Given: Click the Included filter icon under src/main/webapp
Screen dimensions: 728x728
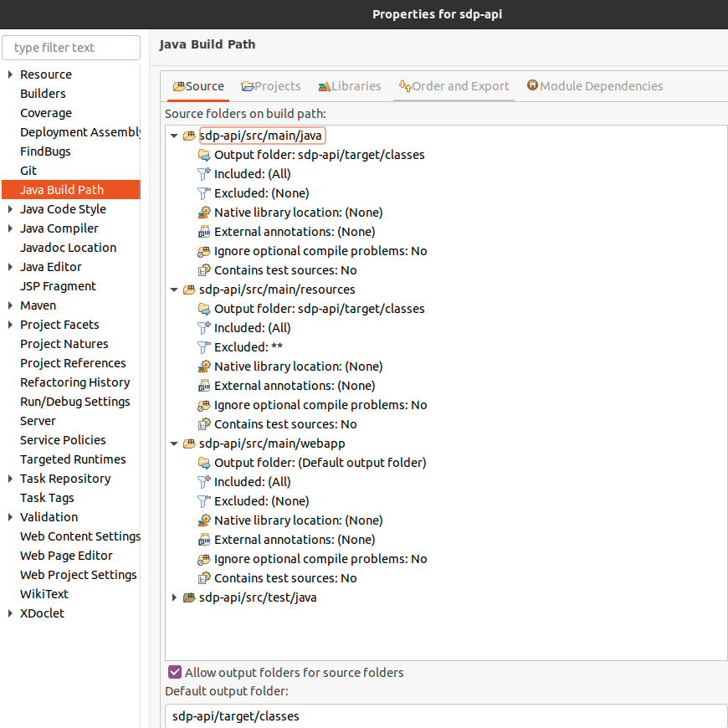Looking at the screenshot, I should (x=204, y=482).
